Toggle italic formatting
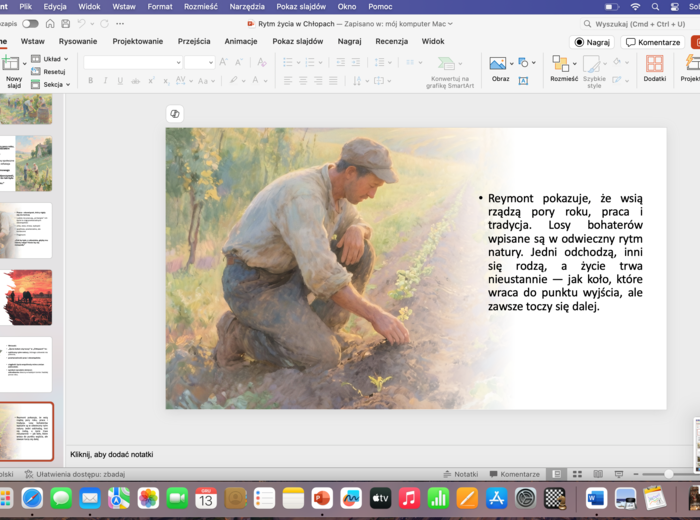 105,81
